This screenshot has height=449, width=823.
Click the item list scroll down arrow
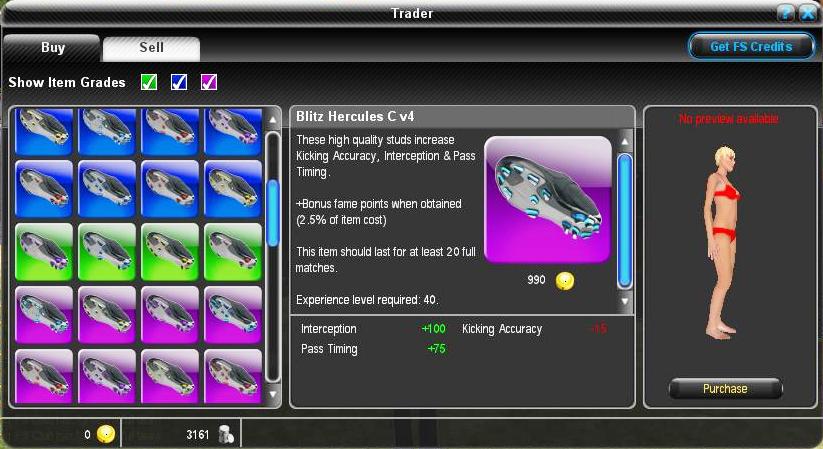[x=272, y=394]
